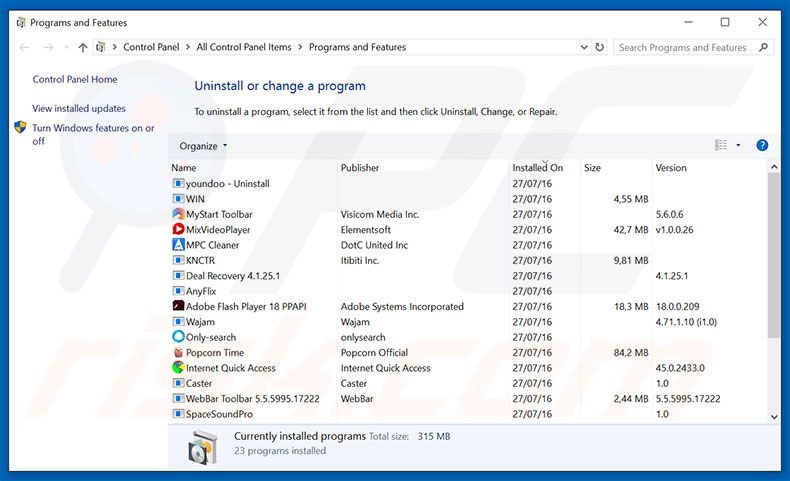
Task: Open the help question mark icon
Action: [762, 145]
